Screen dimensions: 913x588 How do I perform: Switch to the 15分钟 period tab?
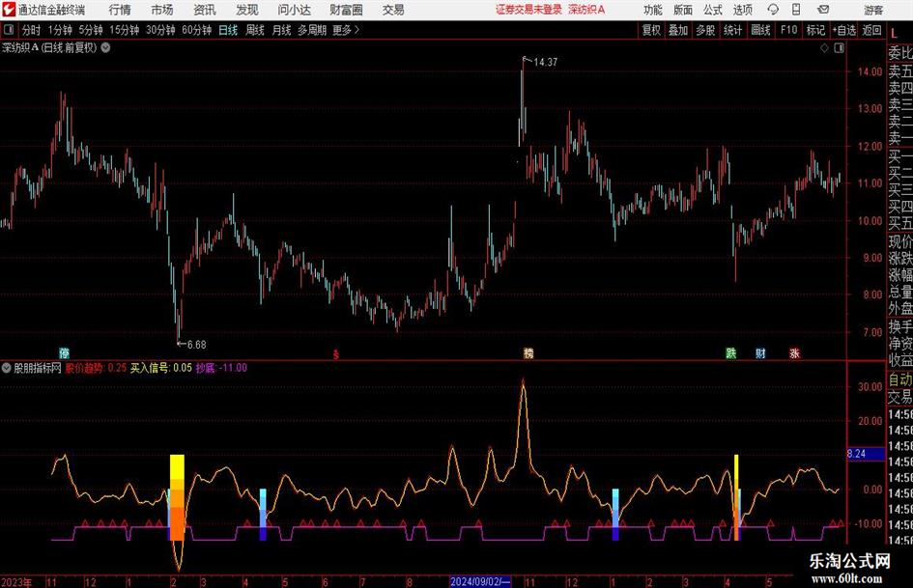coord(124,30)
